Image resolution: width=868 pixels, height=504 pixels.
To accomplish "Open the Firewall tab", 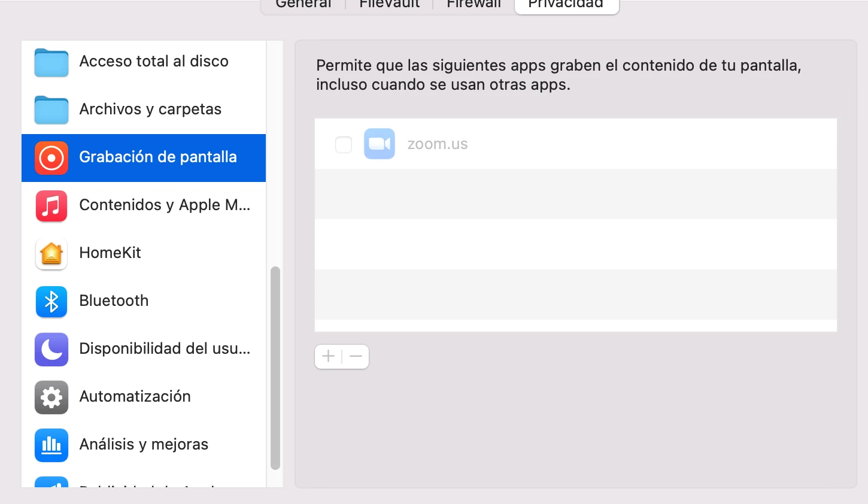I will click(x=474, y=4).
